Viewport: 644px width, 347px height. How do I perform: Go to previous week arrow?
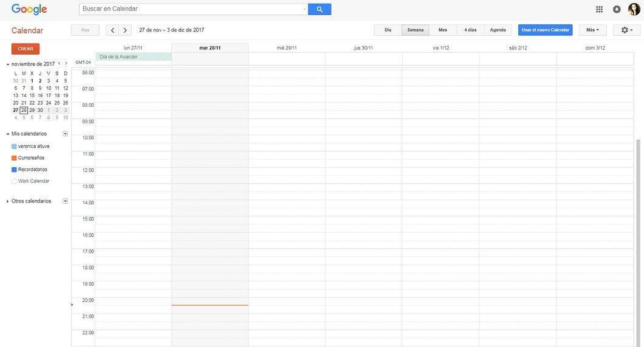pyautogui.click(x=112, y=30)
